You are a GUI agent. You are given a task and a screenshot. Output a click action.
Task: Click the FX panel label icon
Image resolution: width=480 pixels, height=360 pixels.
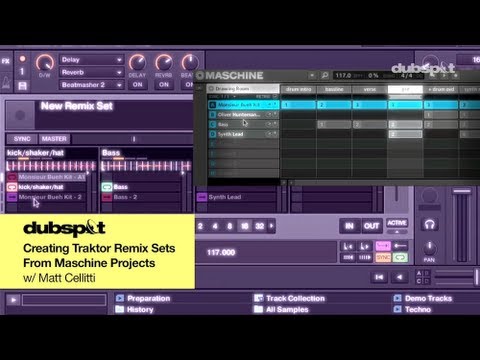[6, 61]
